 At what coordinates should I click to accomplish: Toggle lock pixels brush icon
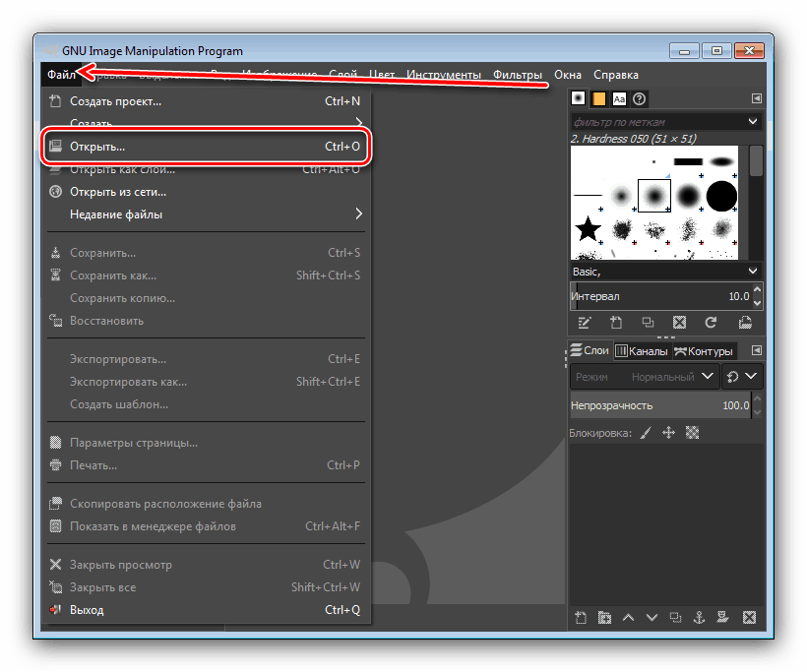coord(646,433)
